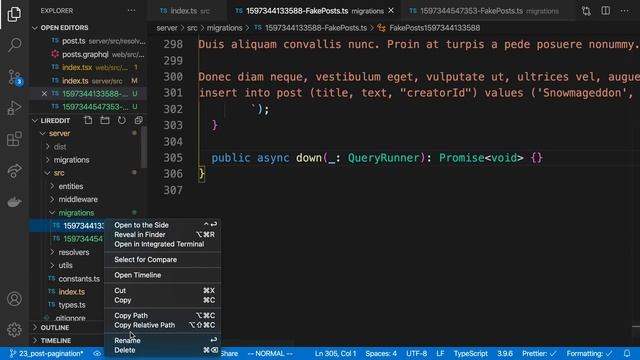Viewport: 640px width, 360px height.
Task: Open the Extensions view
Action: (14, 139)
